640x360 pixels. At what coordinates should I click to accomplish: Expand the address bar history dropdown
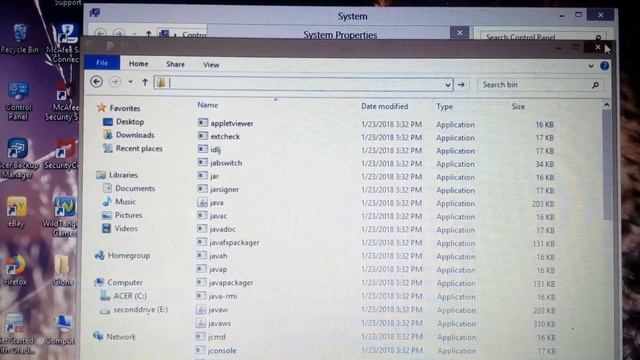point(447,85)
